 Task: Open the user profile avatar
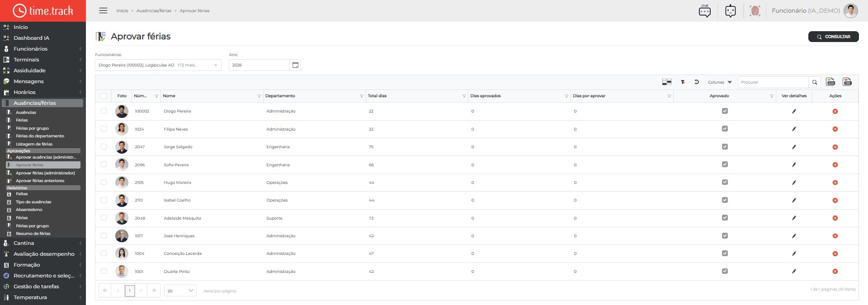(x=850, y=11)
